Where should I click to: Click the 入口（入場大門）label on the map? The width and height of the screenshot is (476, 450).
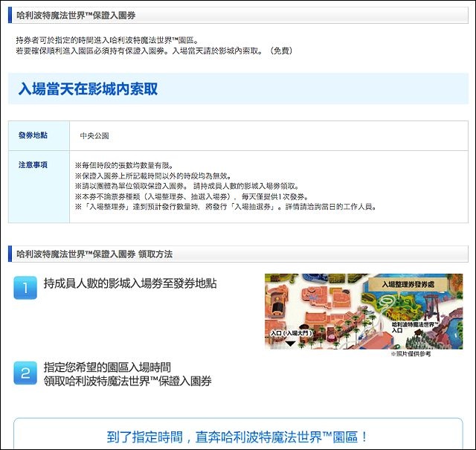[x=291, y=333]
